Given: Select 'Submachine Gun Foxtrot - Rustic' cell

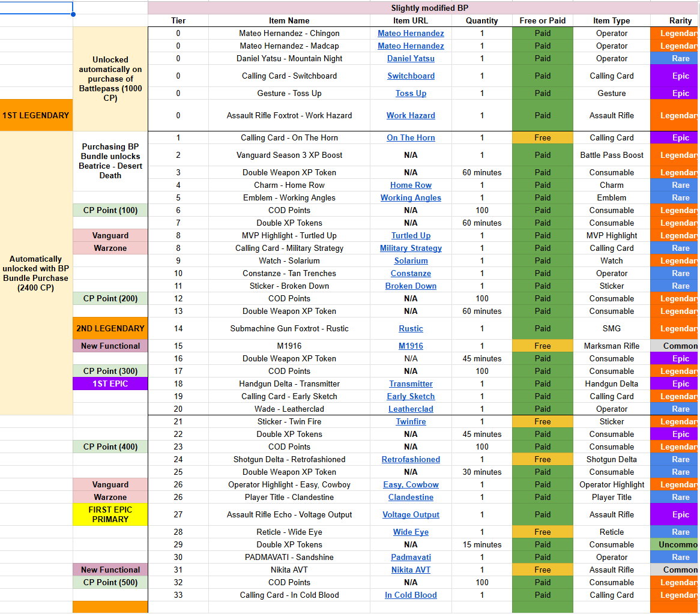Looking at the screenshot, I should pyautogui.click(x=289, y=328).
